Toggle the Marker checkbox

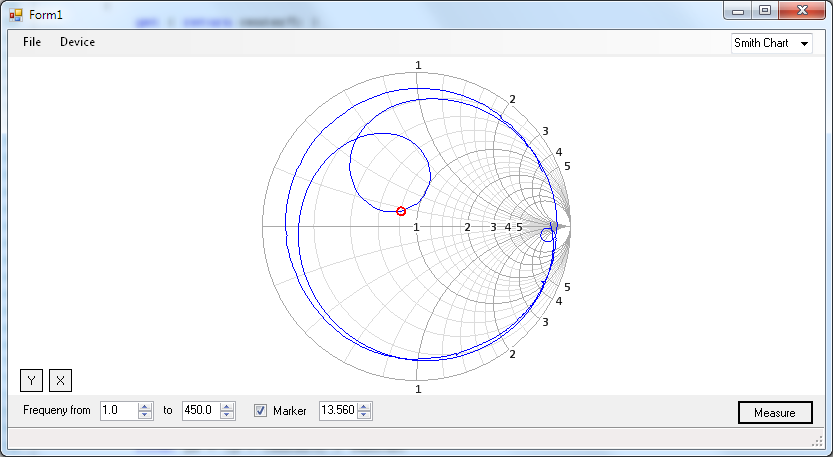(x=260, y=410)
